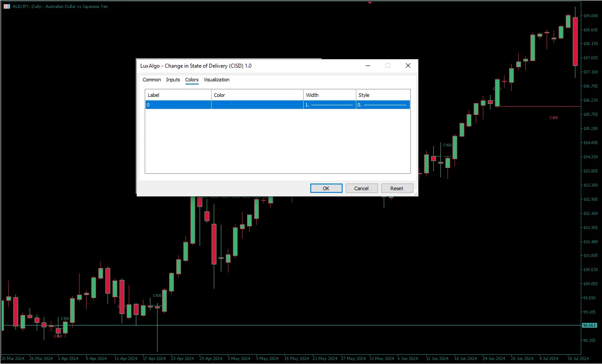
Task: Click the dialog title LuxAlgo - Change in State of Delivery
Action: click(196, 66)
